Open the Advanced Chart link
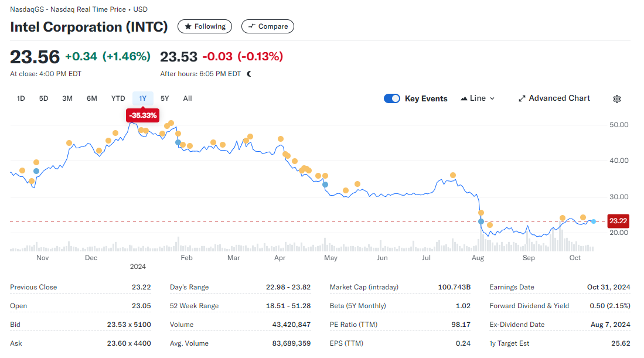The height and width of the screenshot is (358, 644). click(554, 98)
